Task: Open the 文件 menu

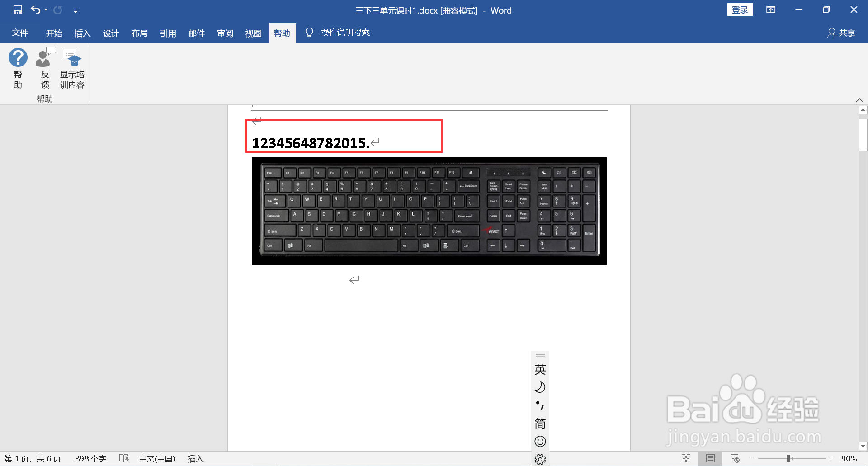Action: pos(20,33)
